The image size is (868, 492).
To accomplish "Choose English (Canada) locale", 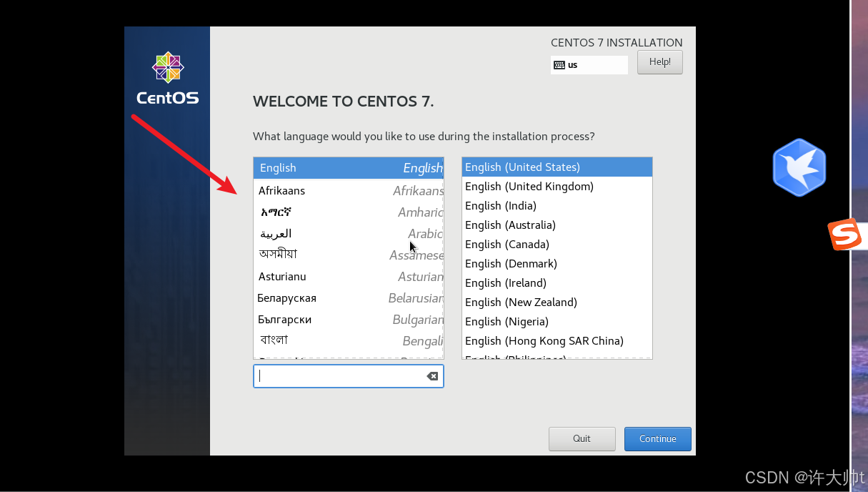I will point(557,245).
